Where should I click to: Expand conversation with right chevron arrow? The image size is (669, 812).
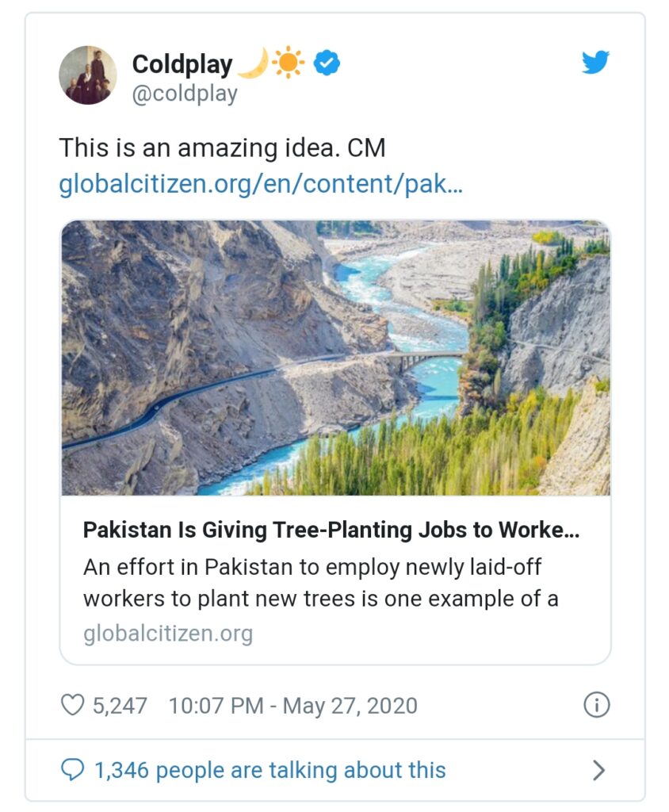pos(598,770)
